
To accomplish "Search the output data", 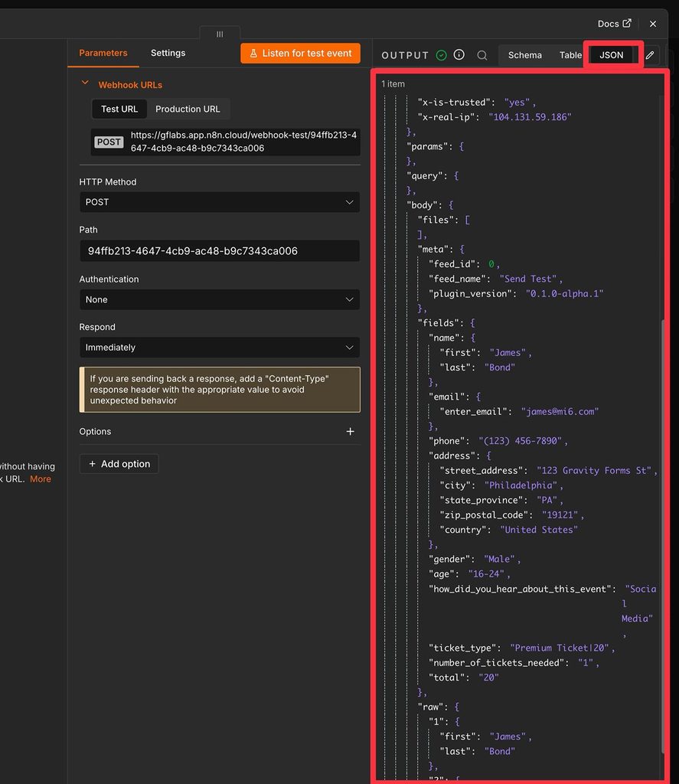I will (482, 55).
